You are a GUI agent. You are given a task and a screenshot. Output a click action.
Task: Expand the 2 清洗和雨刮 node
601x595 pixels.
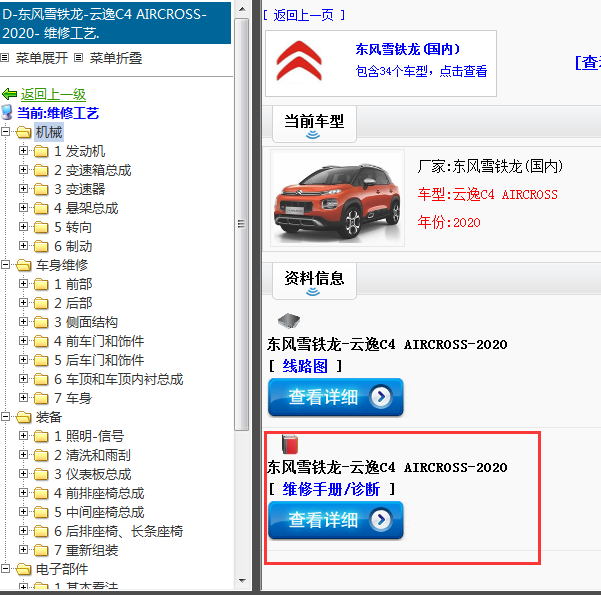23,455
